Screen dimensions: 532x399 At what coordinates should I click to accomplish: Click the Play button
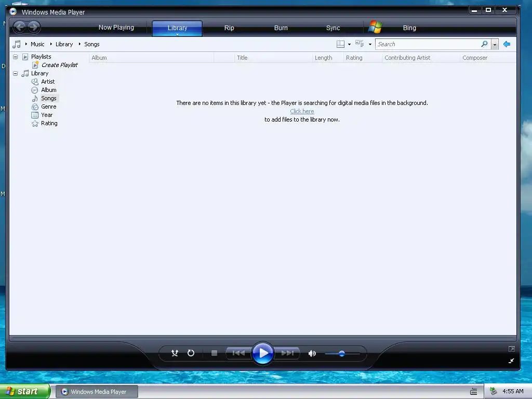tap(263, 353)
